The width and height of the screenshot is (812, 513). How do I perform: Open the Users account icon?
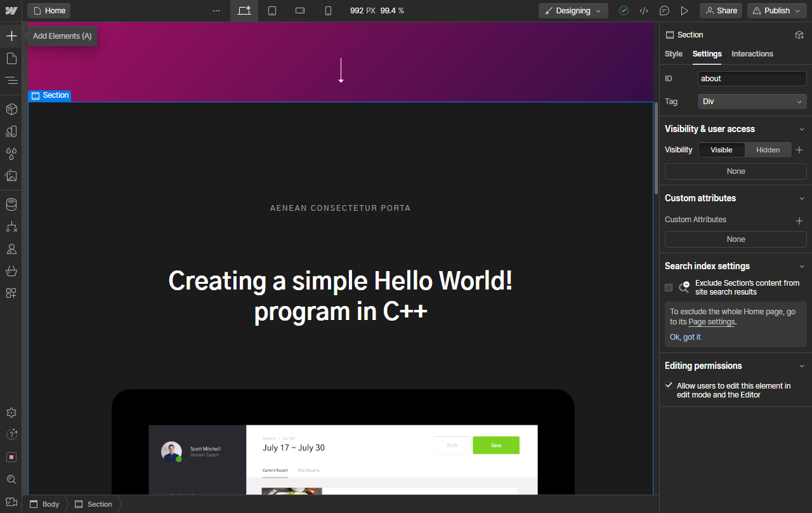coord(11,249)
